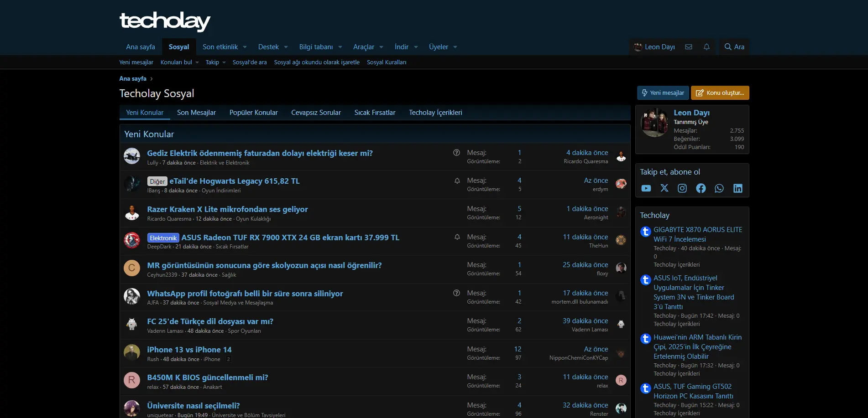Click bell icon on ASUS Radeon TUF thread
The width and height of the screenshot is (868, 418).
[457, 237]
